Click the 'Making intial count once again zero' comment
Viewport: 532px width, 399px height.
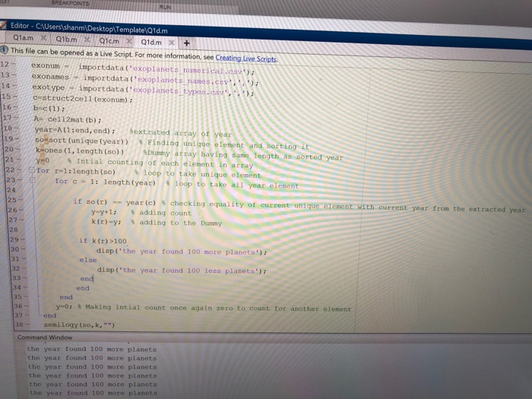pyautogui.click(x=215, y=308)
